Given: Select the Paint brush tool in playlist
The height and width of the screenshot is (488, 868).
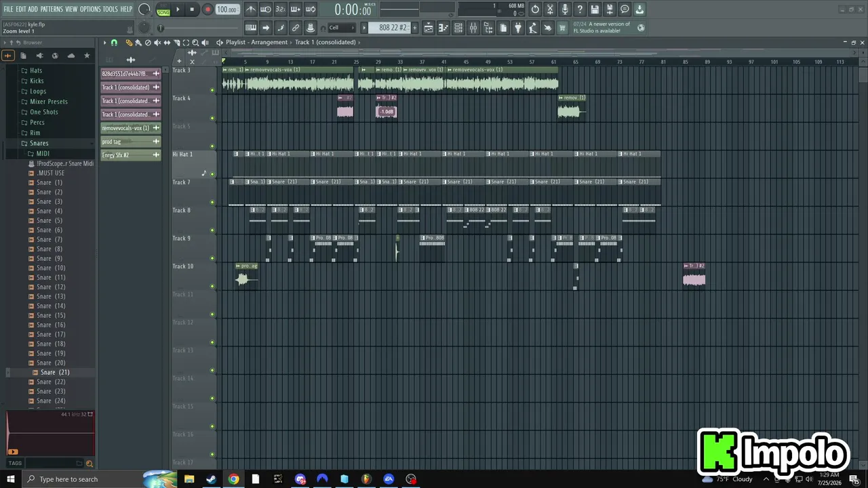Looking at the screenshot, I should click(138, 43).
